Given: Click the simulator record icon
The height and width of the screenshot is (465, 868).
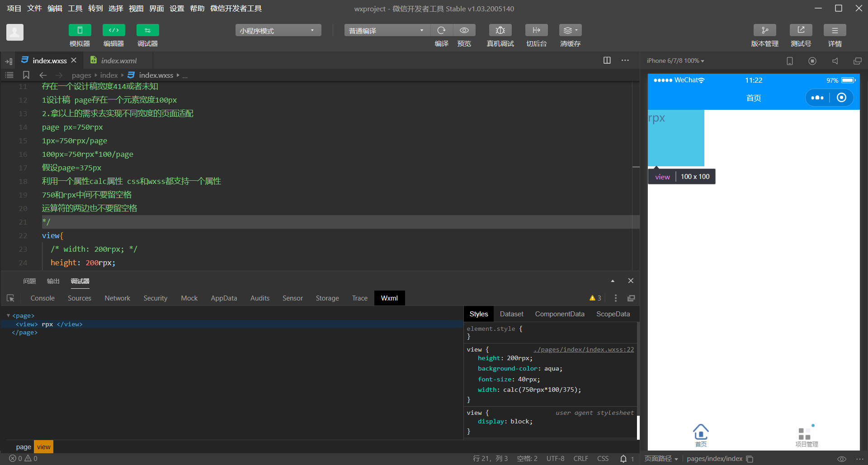Looking at the screenshot, I should click(x=812, y=61).
